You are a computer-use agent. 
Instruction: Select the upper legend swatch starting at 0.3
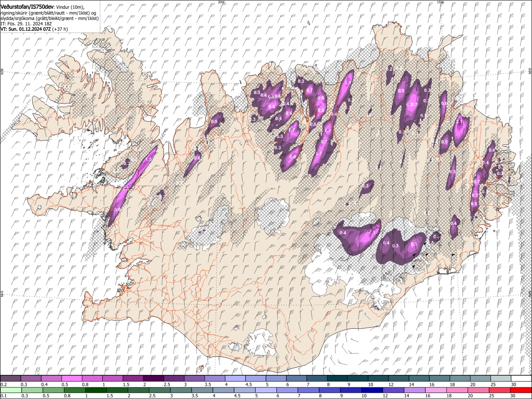(x=31, y=378)
